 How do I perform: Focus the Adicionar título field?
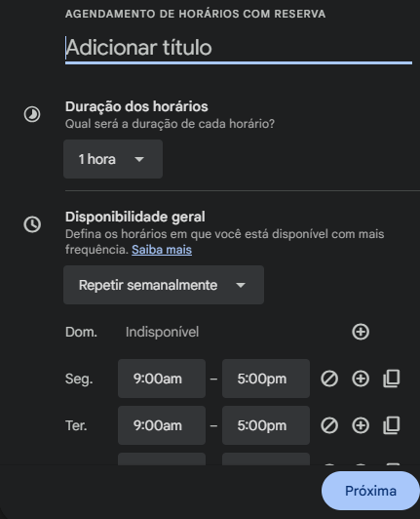click(x=239, y=48)
